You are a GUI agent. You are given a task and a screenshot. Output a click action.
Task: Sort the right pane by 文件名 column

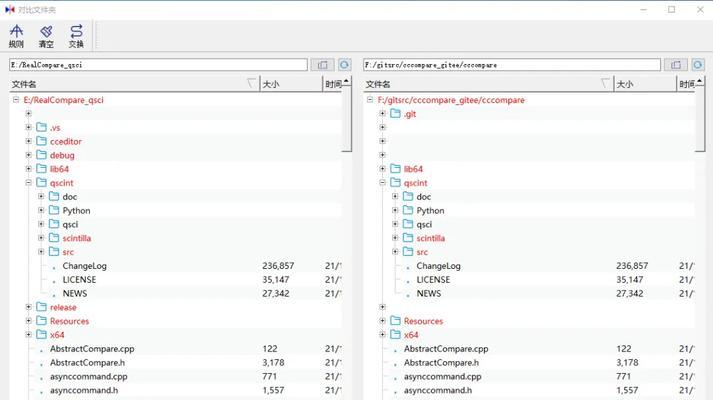pos(488,84)
